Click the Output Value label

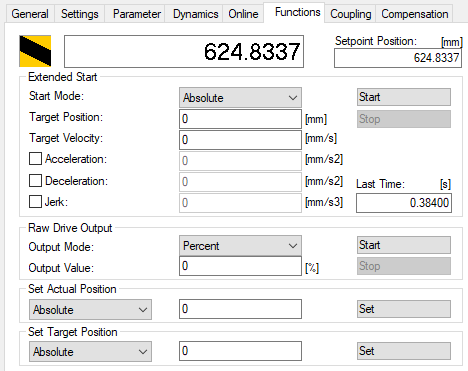(x=61, y=268)
